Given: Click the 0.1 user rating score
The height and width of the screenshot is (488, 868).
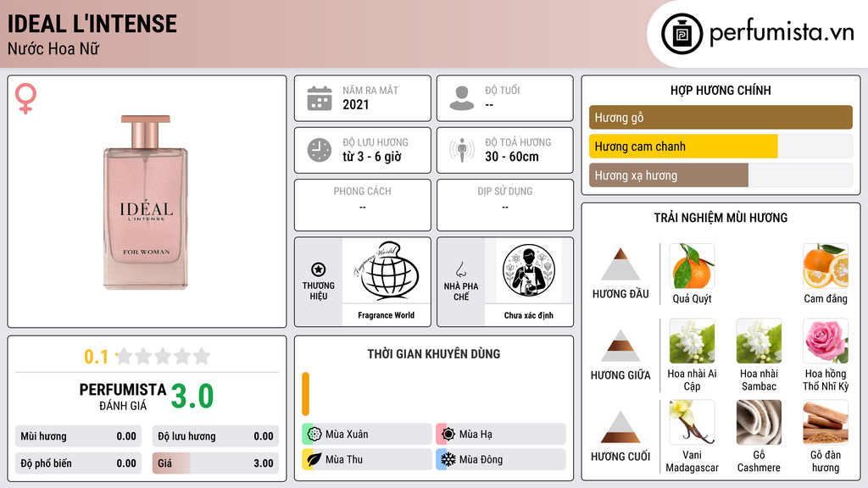Looking at the screenshot, I should [x=97, y=357].
